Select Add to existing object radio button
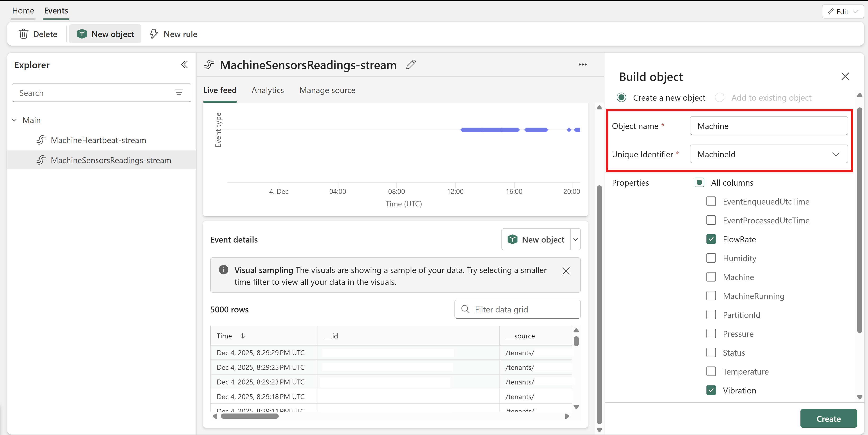Image resolution: width=868 pixels, height=435 pixels. (720, 98)
